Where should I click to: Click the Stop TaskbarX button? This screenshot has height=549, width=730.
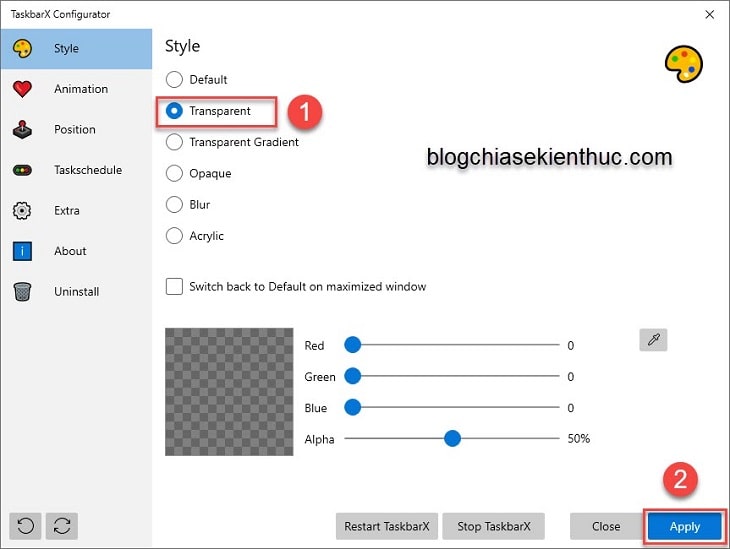[493, 526]
